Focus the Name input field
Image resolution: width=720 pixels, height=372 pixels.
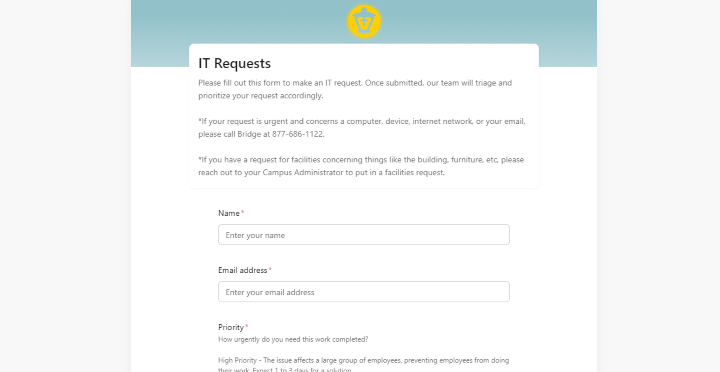(x=364, y=235)
